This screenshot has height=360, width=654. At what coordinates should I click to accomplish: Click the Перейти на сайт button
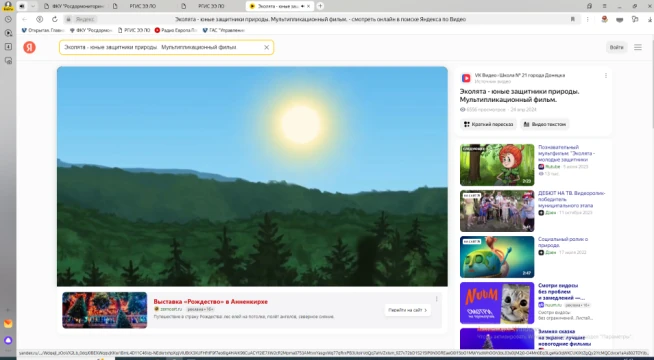pos(407,310)
